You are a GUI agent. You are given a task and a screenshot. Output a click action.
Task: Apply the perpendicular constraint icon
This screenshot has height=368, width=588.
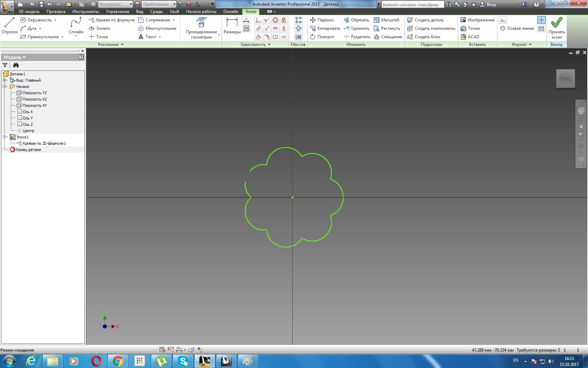[267, 28]
